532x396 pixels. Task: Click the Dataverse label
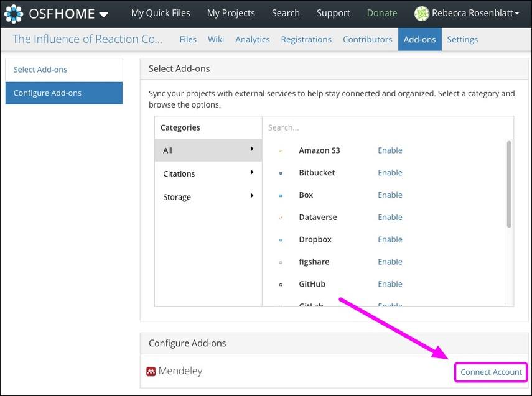click(318, 217)
